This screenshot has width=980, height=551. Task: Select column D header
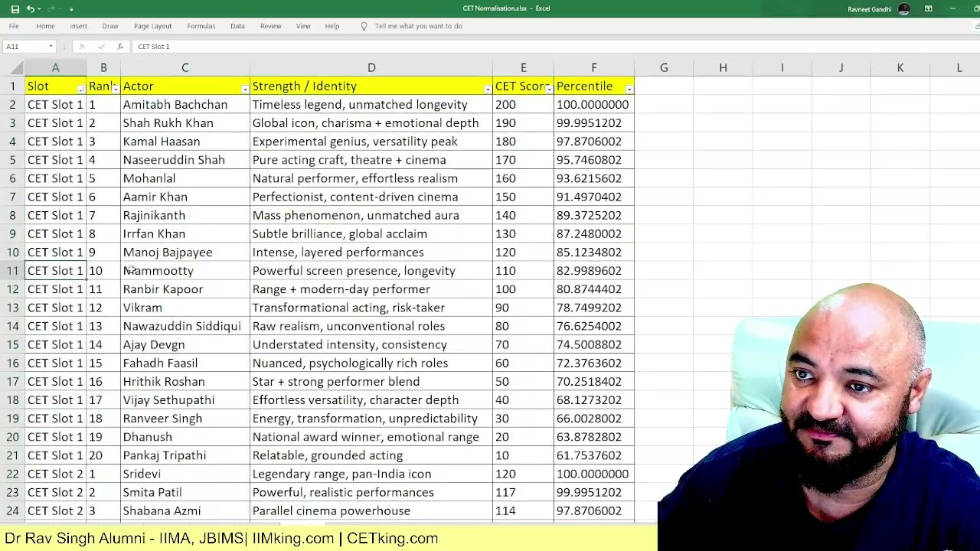(x=371, y=68)
